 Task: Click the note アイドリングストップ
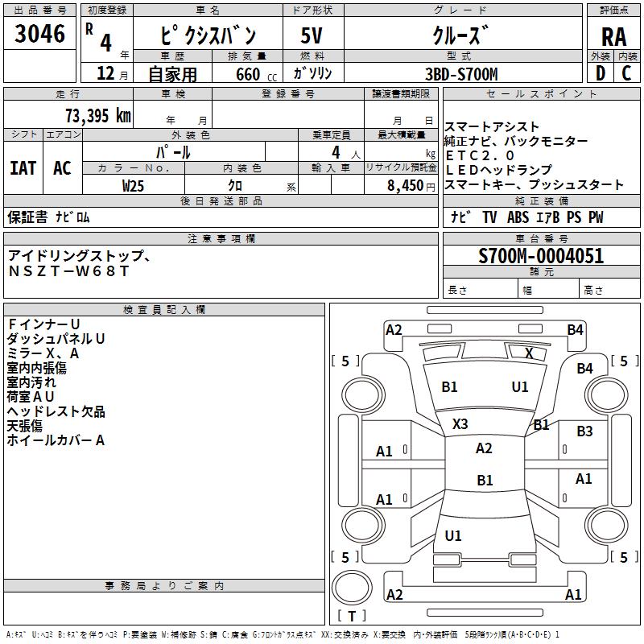[79, 256]
